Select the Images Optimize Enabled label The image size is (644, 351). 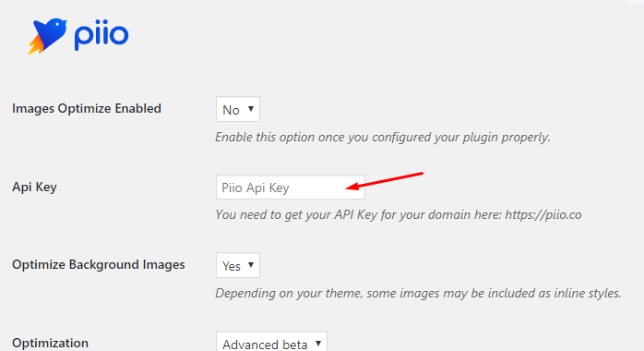point(87,108)
